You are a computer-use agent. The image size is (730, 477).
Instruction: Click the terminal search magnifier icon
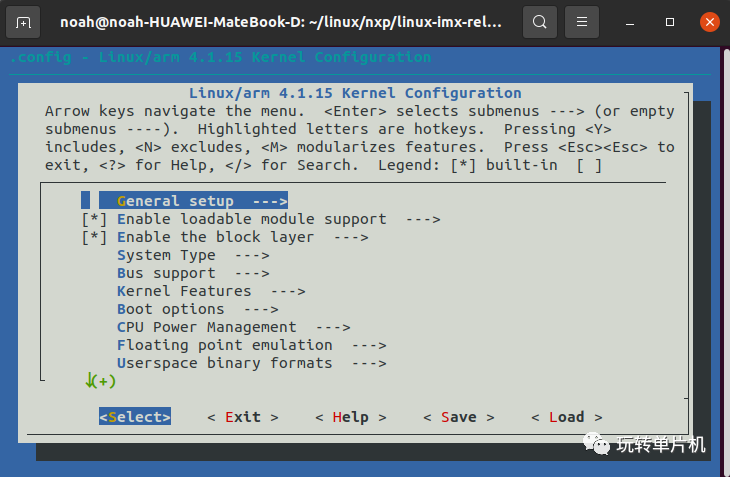pyautogui.click(x=540, y=22)
